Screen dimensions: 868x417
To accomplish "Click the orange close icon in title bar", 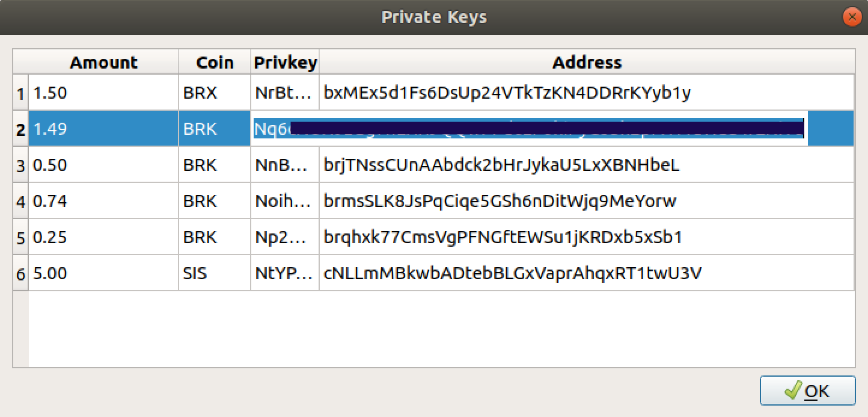I will tap(852, 17).
